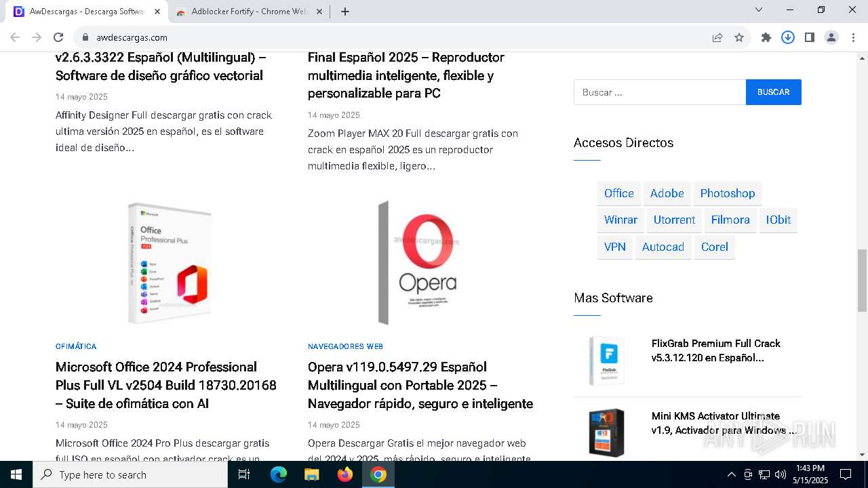Open the Filmora shortcut tag
Screen dimensions: 868x488
point(730,220)
